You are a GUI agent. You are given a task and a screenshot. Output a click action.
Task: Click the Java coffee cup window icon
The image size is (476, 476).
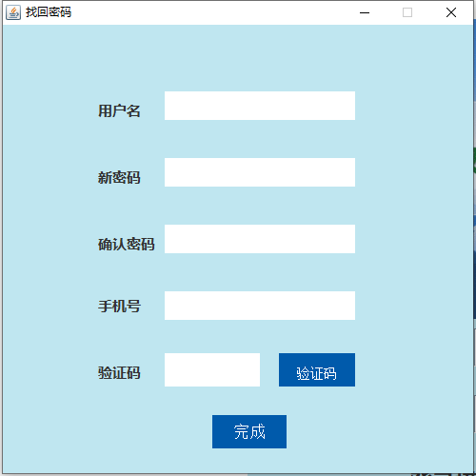(x=13, y=12)
